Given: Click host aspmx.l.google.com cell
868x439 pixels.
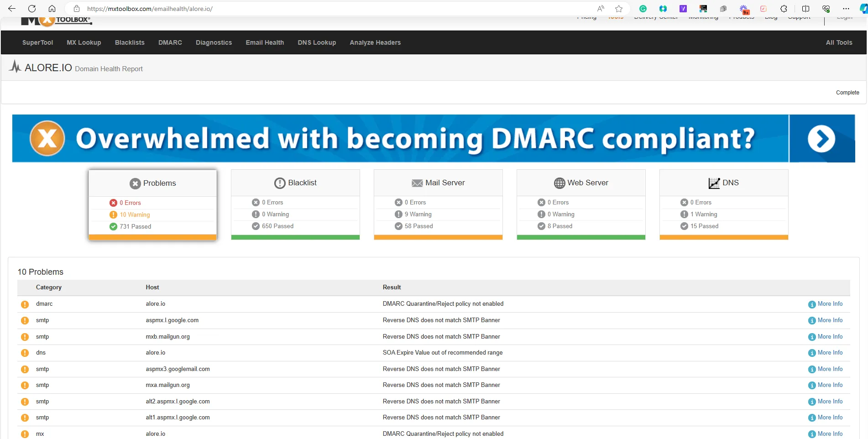Looking at the screenshot, I should [172, 320].
